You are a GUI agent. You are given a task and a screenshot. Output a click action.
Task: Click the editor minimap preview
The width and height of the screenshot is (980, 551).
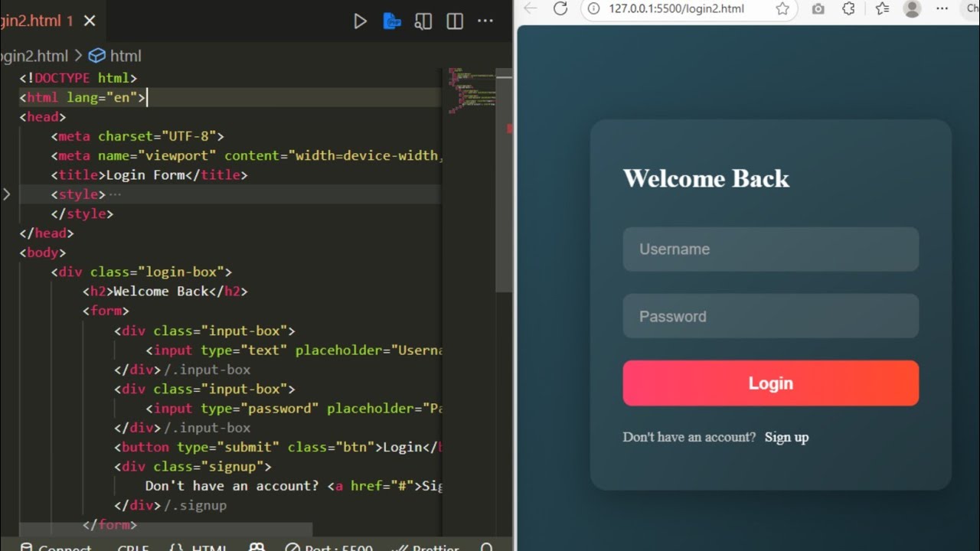click(x=471, y=92)
